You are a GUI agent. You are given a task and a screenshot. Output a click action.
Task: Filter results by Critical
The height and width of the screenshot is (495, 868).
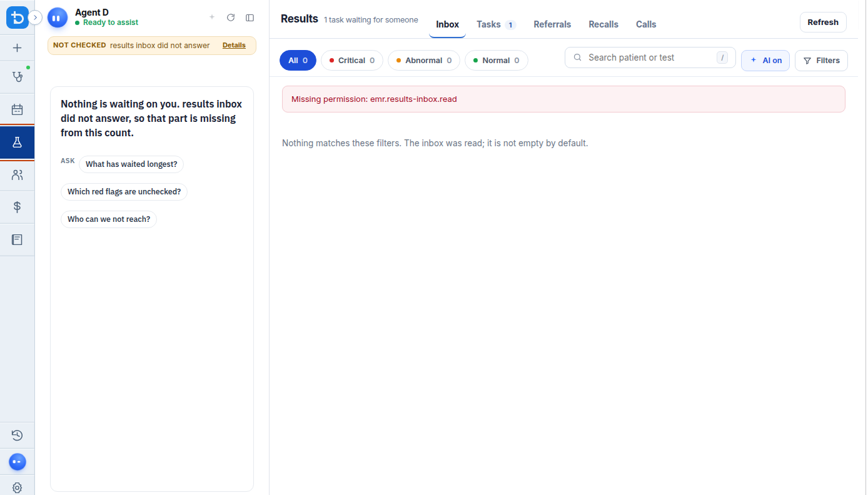tap(352, 61)
